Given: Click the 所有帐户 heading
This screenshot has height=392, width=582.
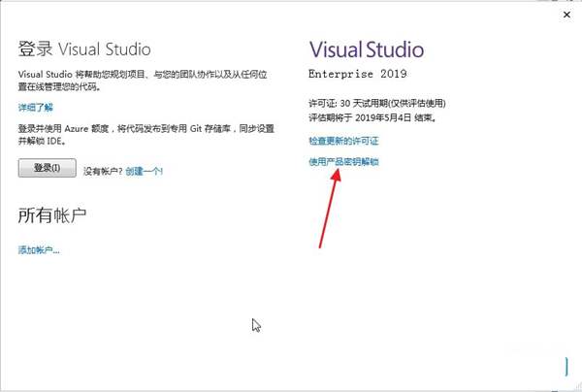Looking at the screenshot, I should click(x=52, y=215).
